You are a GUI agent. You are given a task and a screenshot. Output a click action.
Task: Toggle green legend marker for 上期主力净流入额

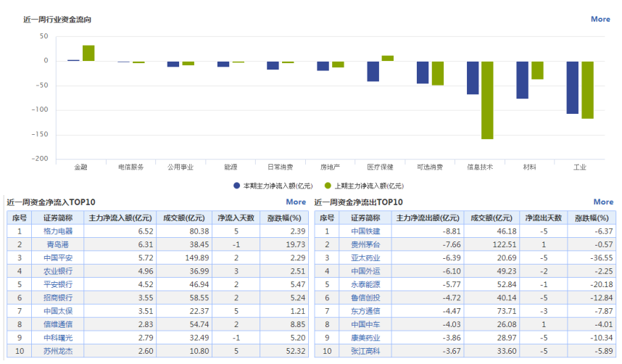(x=328, y=186)
